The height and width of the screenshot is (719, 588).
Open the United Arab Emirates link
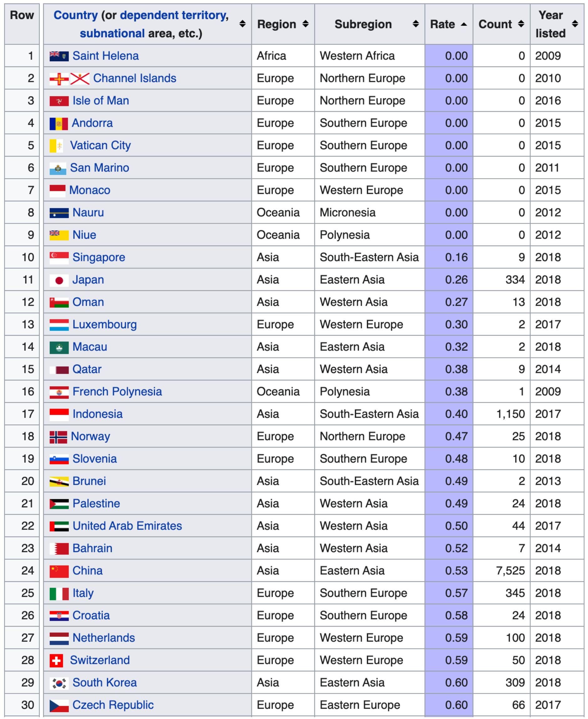[x=127, y=526]
